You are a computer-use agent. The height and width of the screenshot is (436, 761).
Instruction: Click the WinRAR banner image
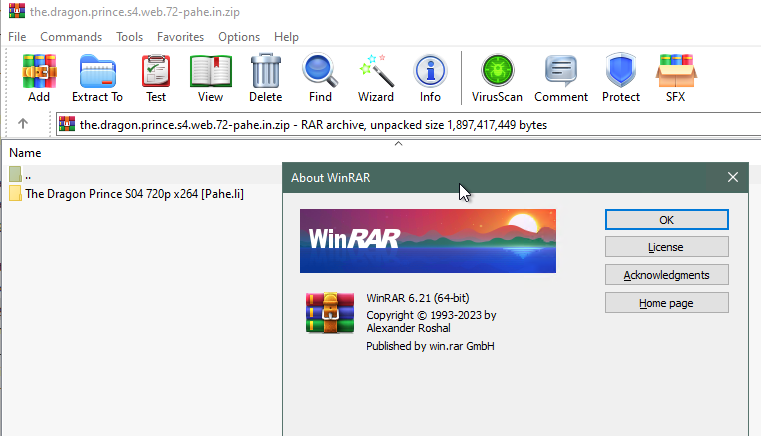pos(428,241)
